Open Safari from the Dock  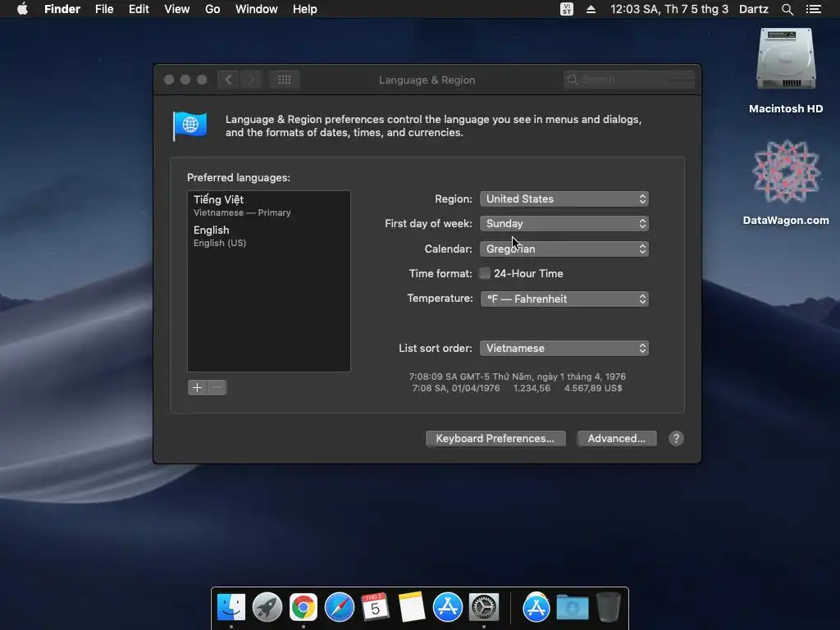(x=339, y=608)
